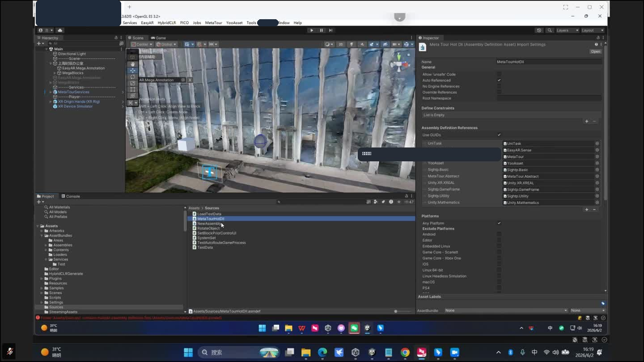Open the Unity cloud services icon
The height and width of the screenshot is (362, 644).
click(60, 30)
